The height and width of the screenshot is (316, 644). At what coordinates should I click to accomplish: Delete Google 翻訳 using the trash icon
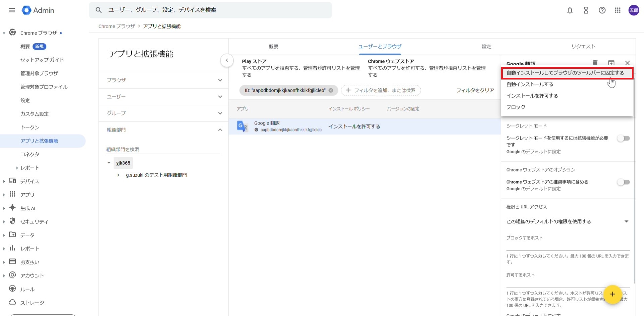(x=595, y=63)
